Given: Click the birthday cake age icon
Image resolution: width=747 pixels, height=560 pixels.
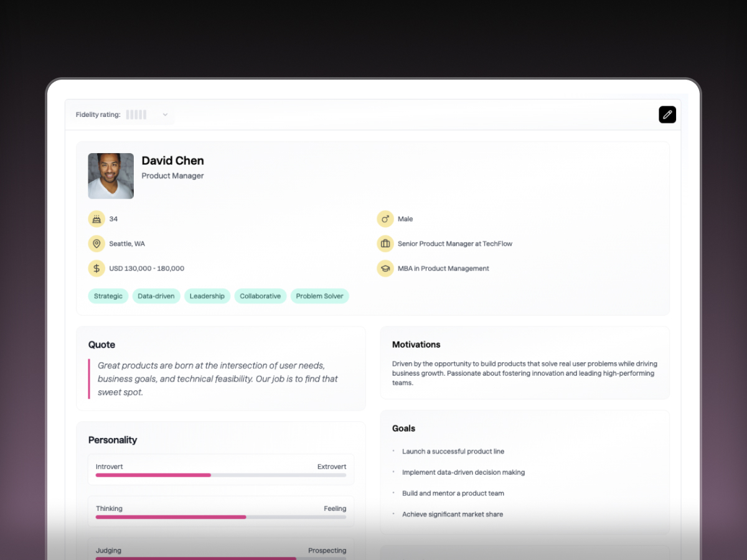Looking at the screenshot, I should 96,218.
